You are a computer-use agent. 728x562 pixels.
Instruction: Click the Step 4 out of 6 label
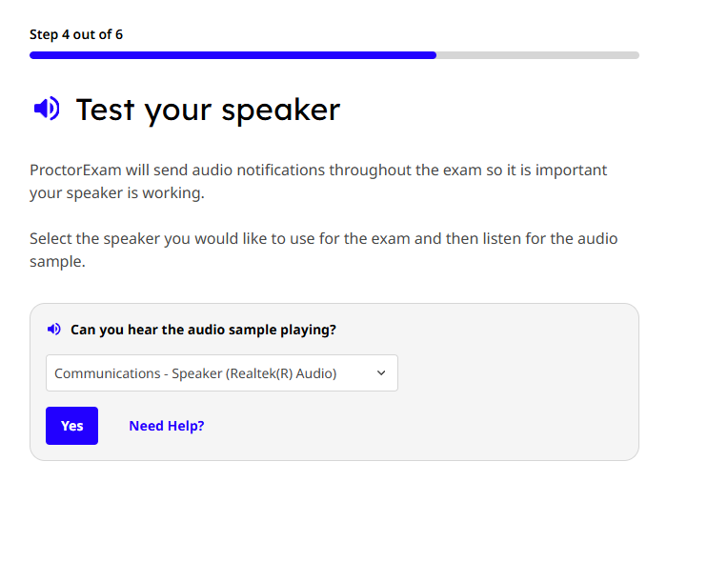click(x=76, y=34)
